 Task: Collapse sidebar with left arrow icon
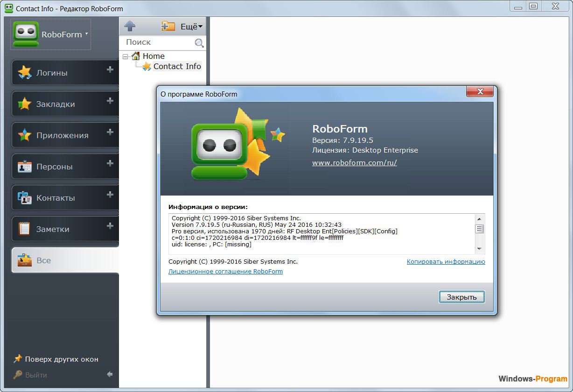coord(110,374)
